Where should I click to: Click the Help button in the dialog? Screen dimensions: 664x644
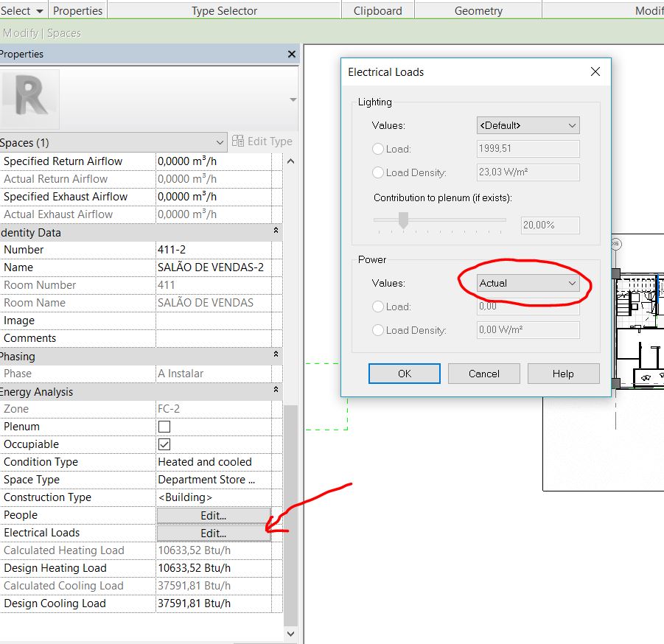pyautogui.click(x=563, y=374)
